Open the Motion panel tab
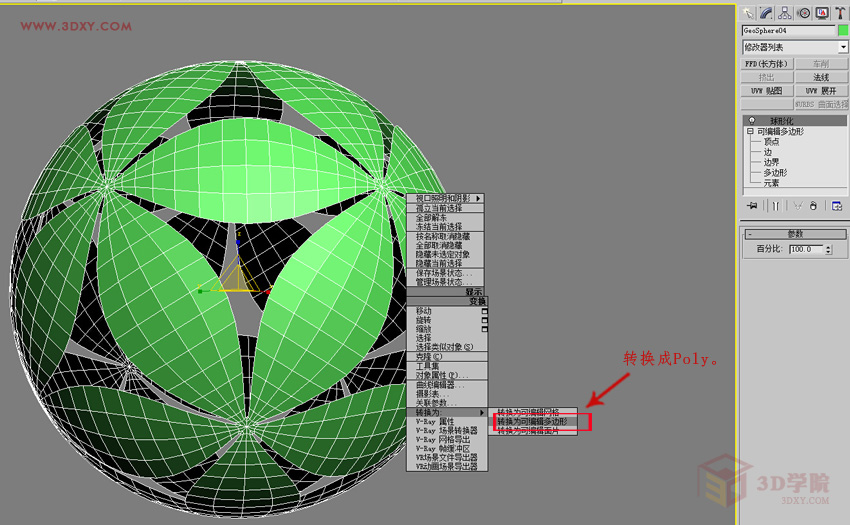The width and height of the screenshot is (850, 525). (x=804, y=13)
